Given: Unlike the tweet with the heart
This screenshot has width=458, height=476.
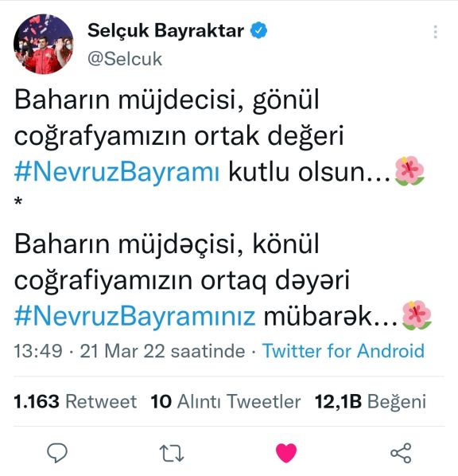Looking at the screenshot, I should click(x=286, y=453).
